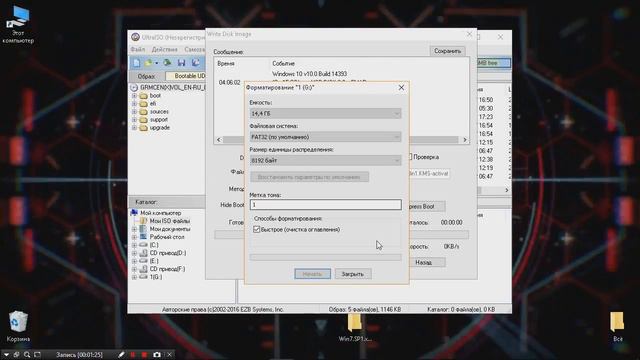
Task: Click the Назад button in Write Disk Image
Action: pyautogui.click(x=423, y=262)
